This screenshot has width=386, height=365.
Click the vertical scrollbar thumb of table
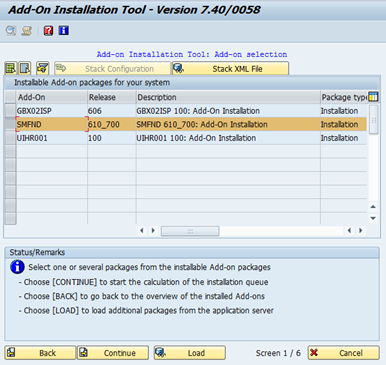click(374, 119)
